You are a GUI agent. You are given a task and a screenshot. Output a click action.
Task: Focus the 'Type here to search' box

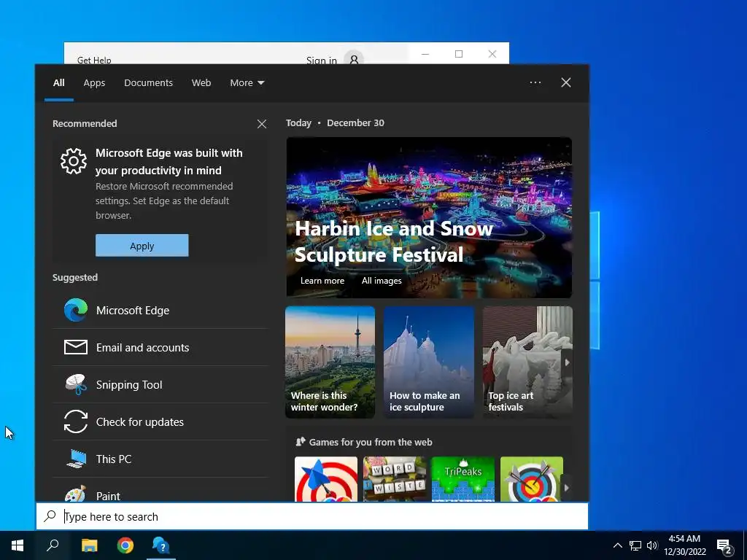[x=312, y=516]
